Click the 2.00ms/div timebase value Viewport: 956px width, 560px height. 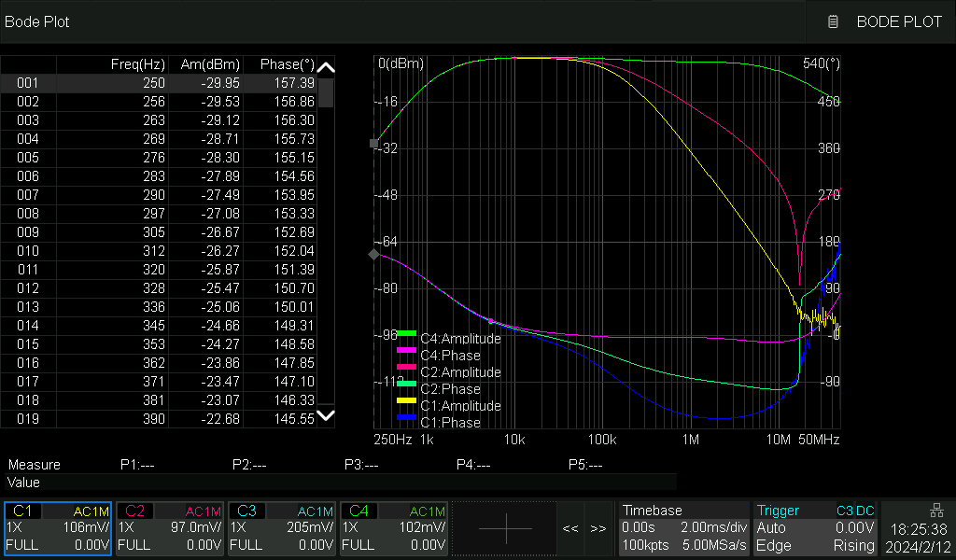(714, 527)
